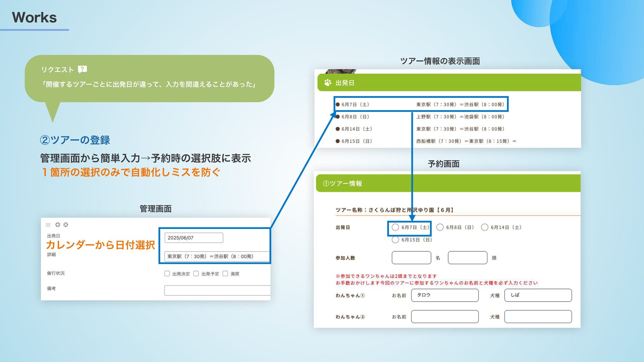Check the 満席 checkbox
The width and height of the screenshot is (644, 362).
click(x=225, y=274)
